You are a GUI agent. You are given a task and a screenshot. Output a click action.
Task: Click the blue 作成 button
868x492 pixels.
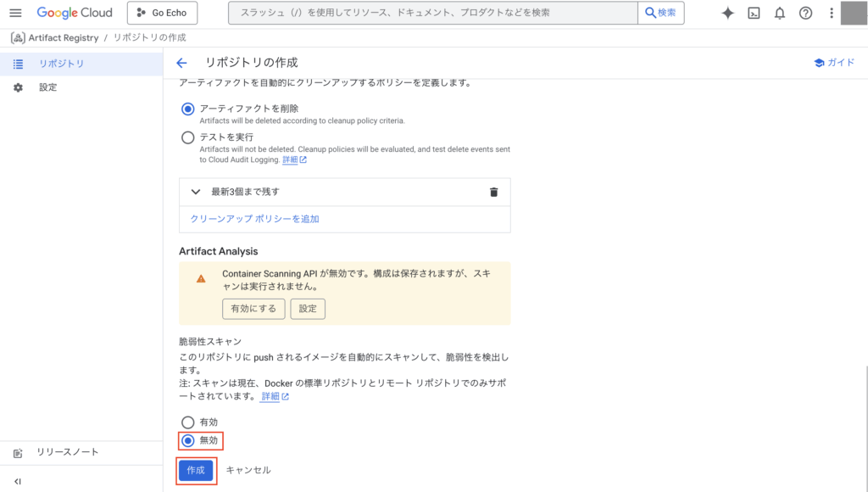click(x=196, y=470)
